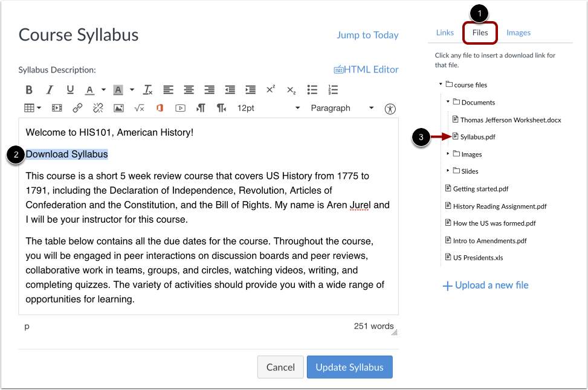Switch to the Images tab
588x390 pixels.
519,33
